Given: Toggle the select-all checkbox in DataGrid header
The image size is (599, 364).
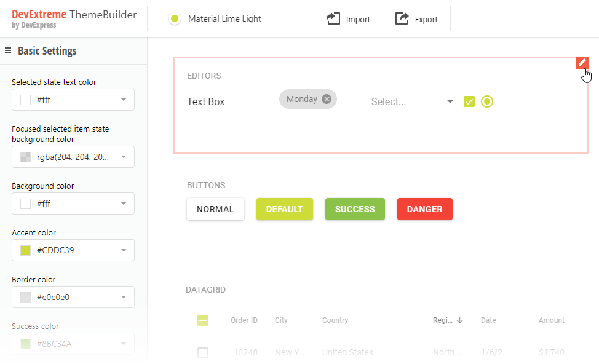Looking at the screenshot, I should 203,320.
